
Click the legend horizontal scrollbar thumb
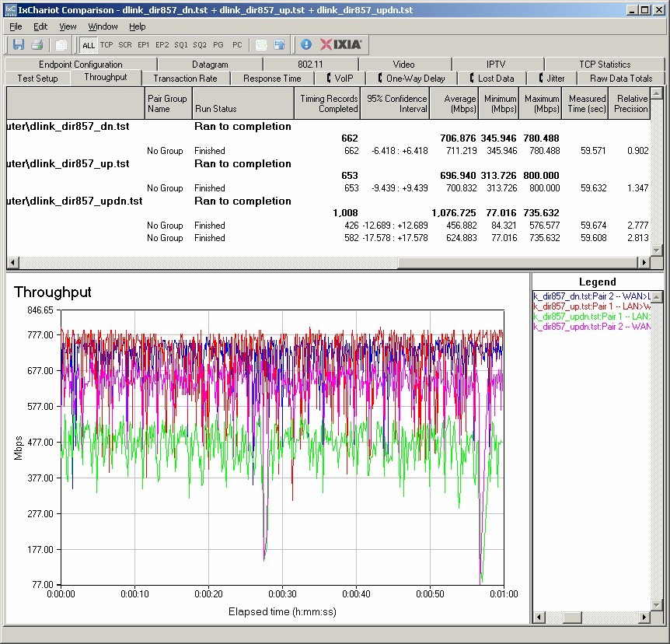572,617
